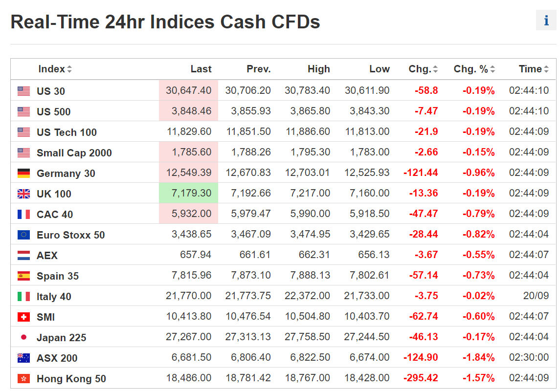Click the high value 22,372.00

[307, 296]
